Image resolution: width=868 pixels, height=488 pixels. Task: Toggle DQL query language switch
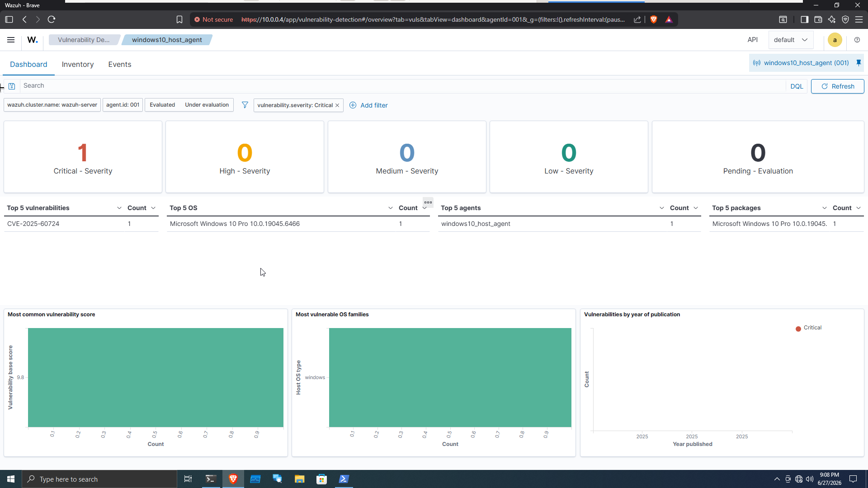click(x=797, y=86)
